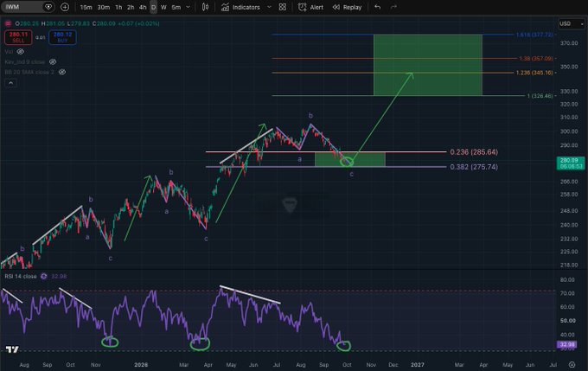Switch to the 15m timeframe

86,7
